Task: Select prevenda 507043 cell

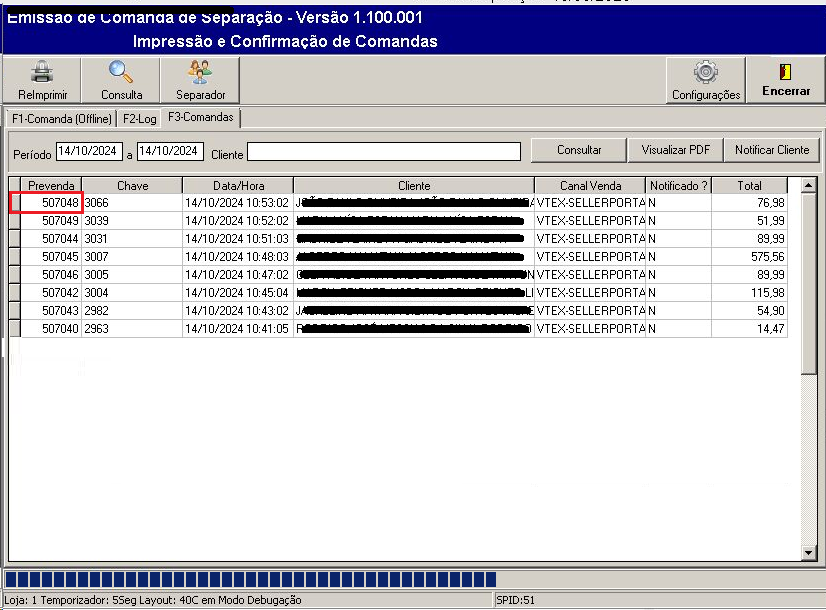Action: click(x=51, y=311)
